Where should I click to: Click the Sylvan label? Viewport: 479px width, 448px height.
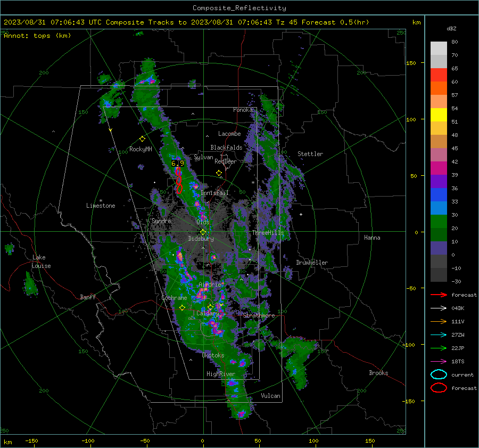point(203,157)
